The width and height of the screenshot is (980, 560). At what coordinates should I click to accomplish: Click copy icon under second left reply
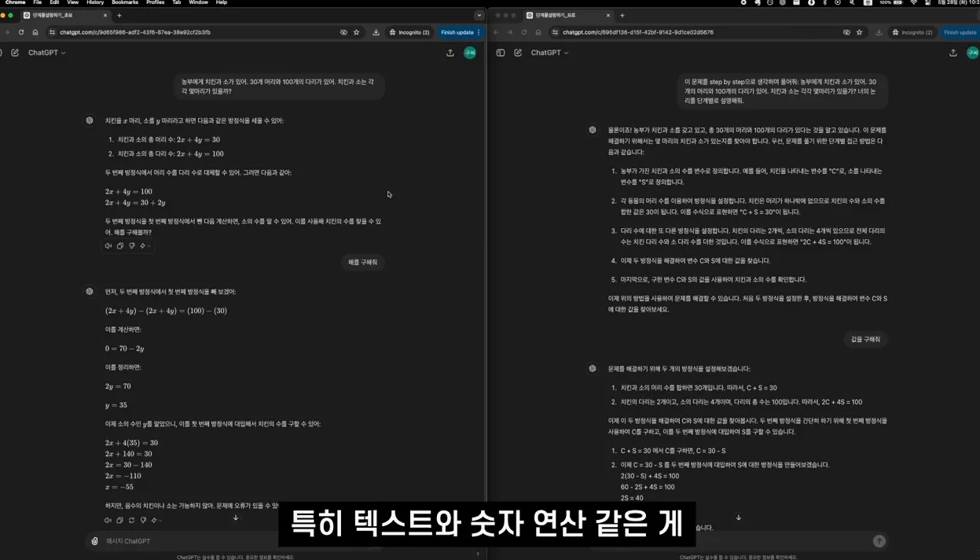(x=120, y=520)
